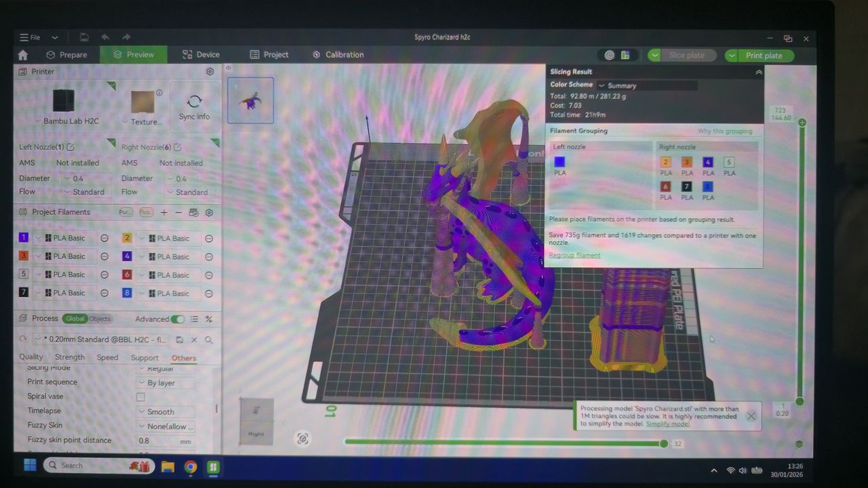The width and height of the screenshot is (868, 488).
Task: Redo the action arrow
Action: [126, 37]
